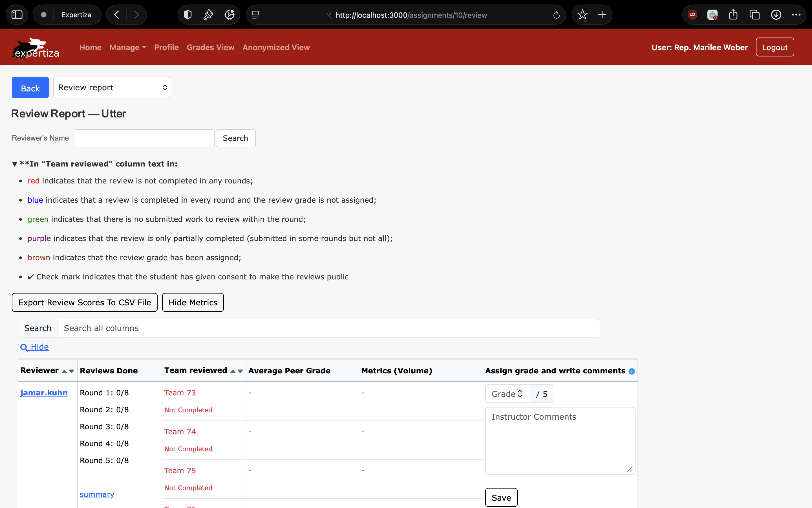812x508 pixels.
Task: Expand the Manage menu
Action: click(128, 47)
